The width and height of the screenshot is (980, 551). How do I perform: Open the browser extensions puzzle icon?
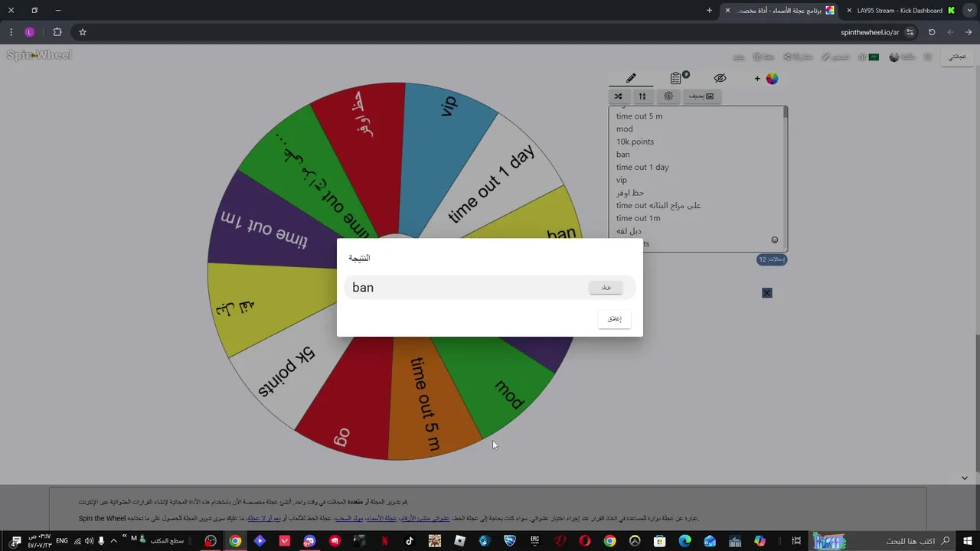point(57,32)
